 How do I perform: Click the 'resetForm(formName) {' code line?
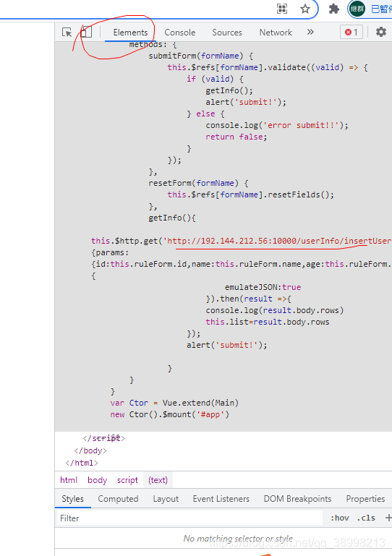(199, 183)
